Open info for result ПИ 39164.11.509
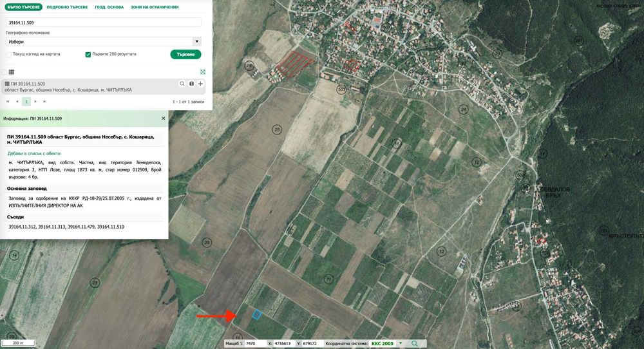This screenshot has height=349, width=644. click(191, 84)
